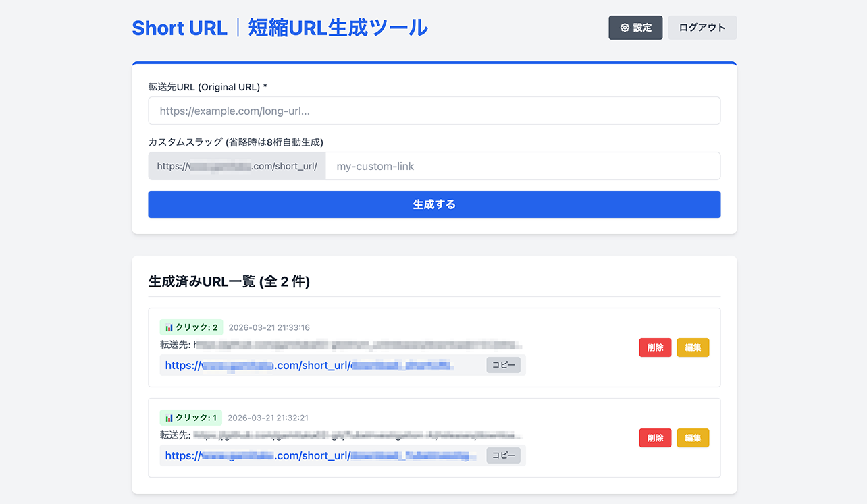Click the timestamp 2026-03-21 21:32:21
This screenshot has height=504, width=867.
coord(267,417)
